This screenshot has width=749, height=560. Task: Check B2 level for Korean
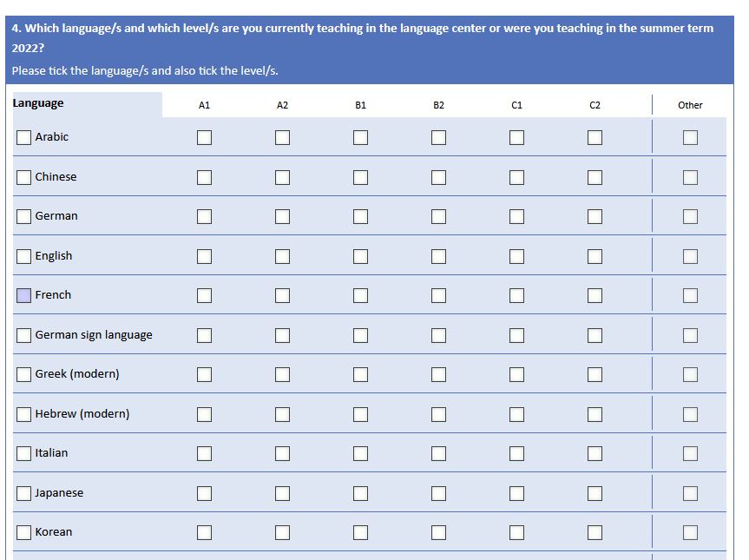(x=438, y=532)
